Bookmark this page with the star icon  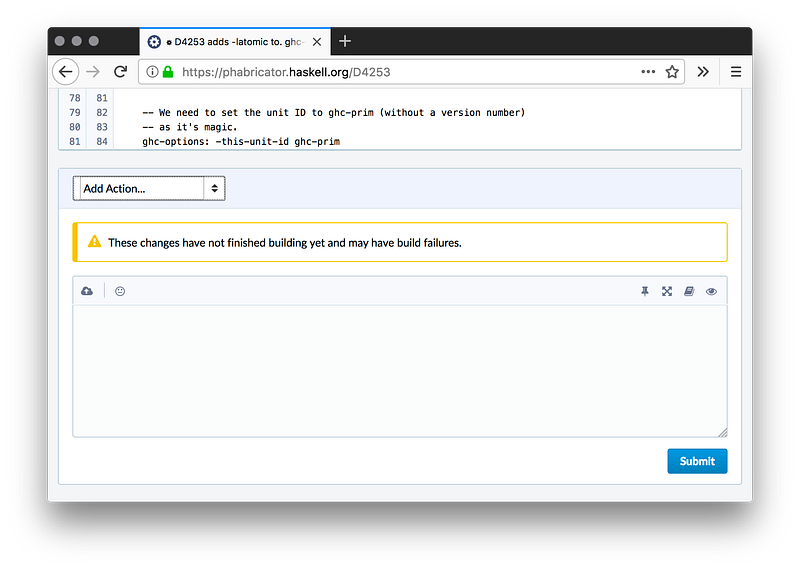click(672, 72)
